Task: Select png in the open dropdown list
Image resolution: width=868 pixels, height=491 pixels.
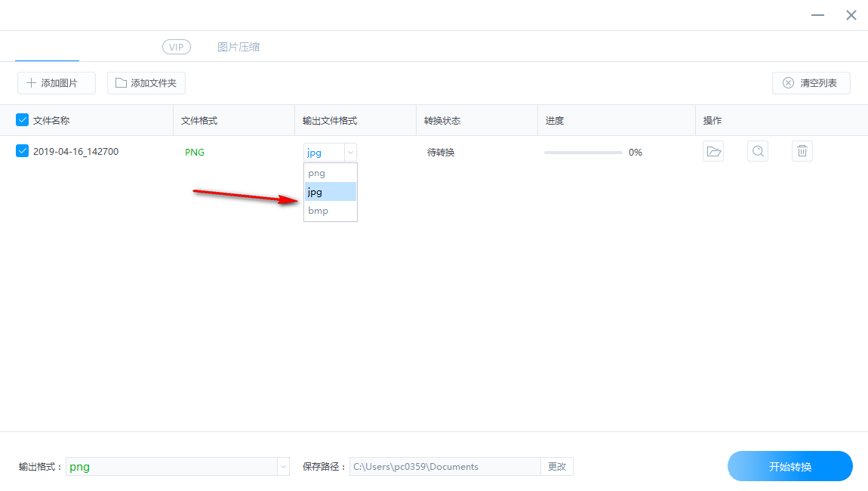Action: coord(315,172)
